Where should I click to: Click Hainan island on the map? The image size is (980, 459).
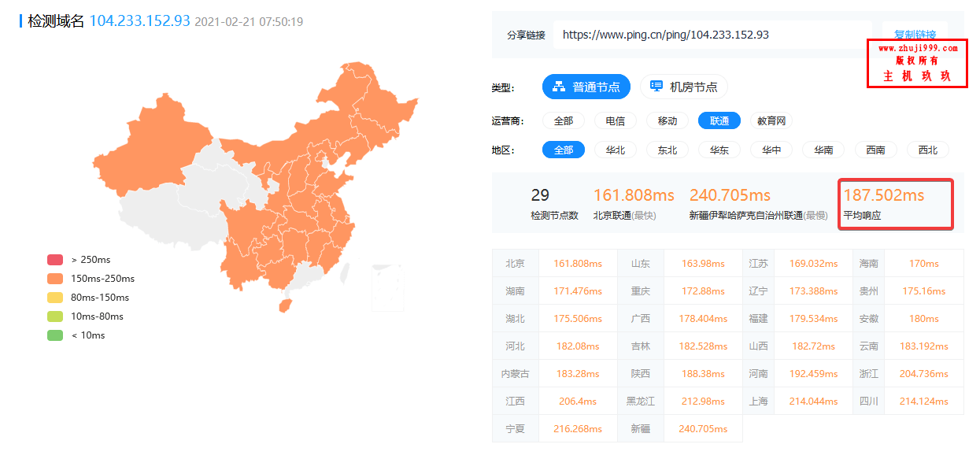pyautogui.click(x=286, y=304)
